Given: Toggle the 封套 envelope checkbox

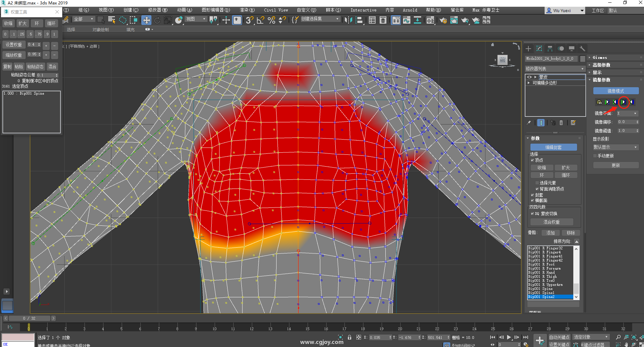Looking at the screenshot, I should (532, 195).
